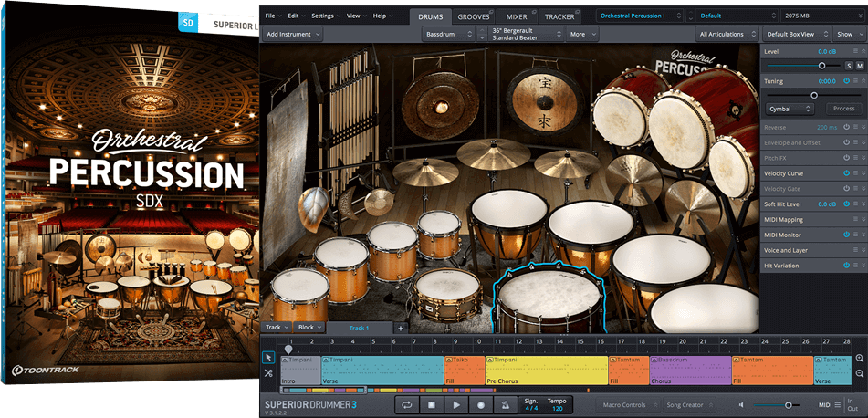
Task: Start playback with the play button
Action: (x=456, y=404)
